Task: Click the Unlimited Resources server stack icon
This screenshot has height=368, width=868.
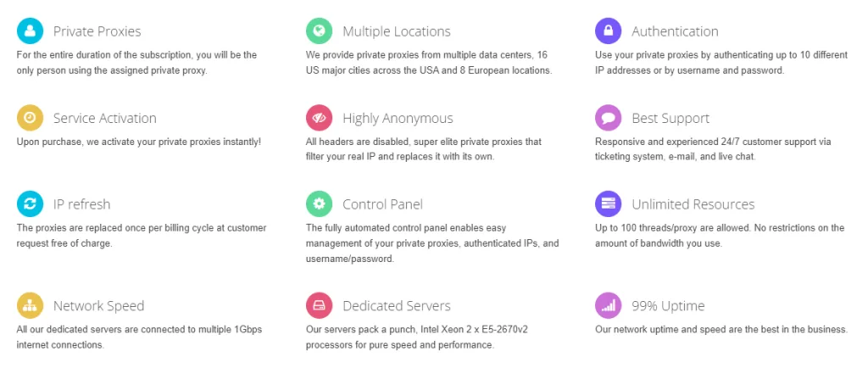Action: click(x=608, y=204)
